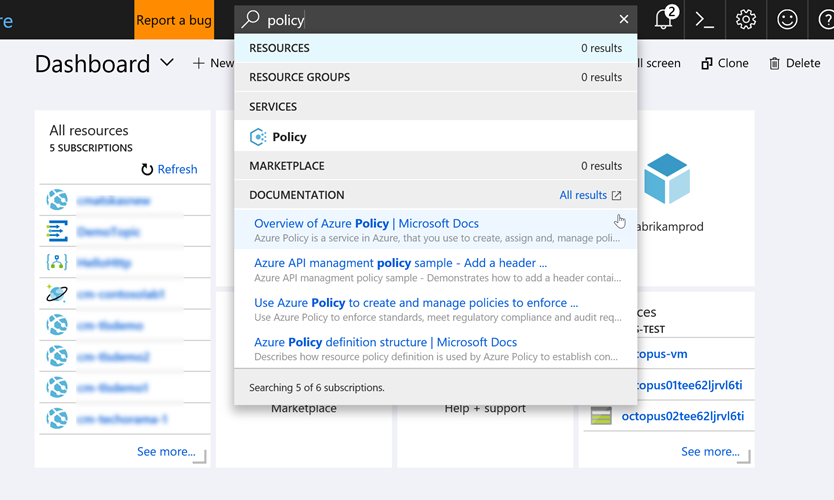This screenshot has width=834, height=500.
Task: Clone the dashboard
Action: 724,63
